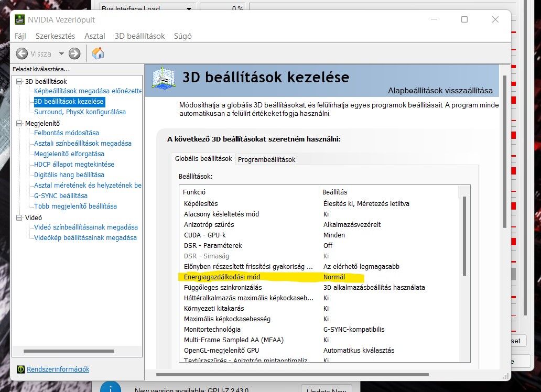The height and width of the screenshot is (392, 541).
Task: Select Maximális képkockasebesség row
Action: click(319, 319)
